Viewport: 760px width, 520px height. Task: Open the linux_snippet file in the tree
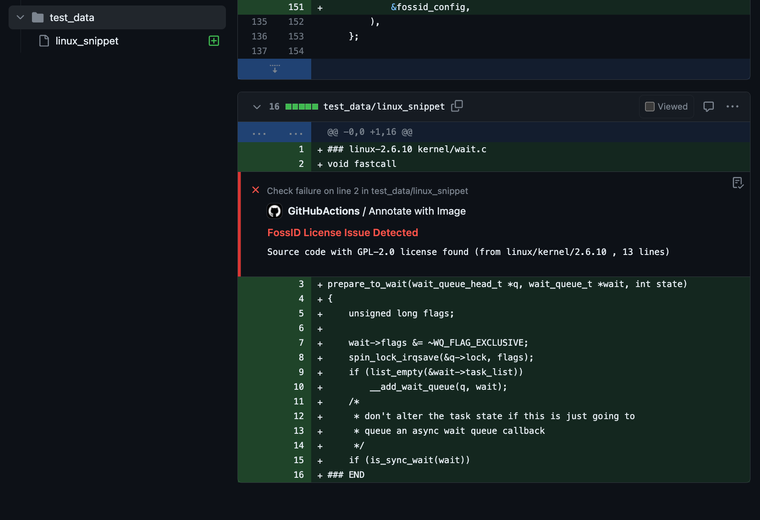[87, 41]
